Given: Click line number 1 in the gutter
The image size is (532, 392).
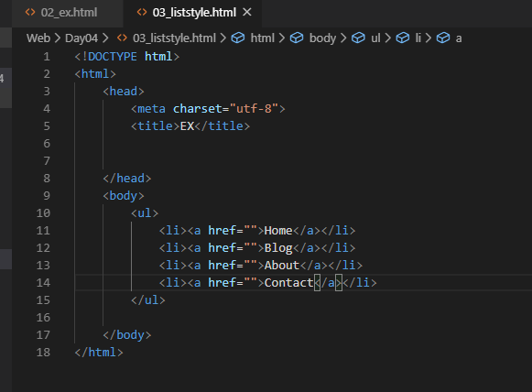Looking at the screenshot, I should [47, 57].
